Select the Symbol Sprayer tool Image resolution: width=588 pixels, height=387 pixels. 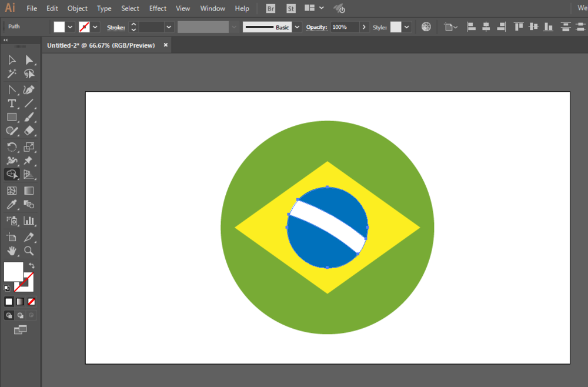[12, 221]
